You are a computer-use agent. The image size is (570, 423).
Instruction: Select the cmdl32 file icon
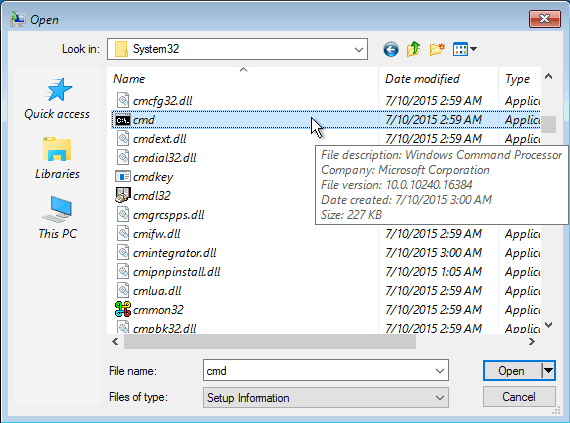point(123,196)
